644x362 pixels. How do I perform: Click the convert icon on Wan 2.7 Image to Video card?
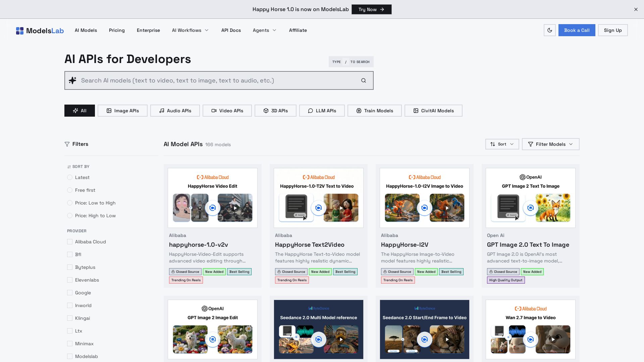(x=531, y=340)
